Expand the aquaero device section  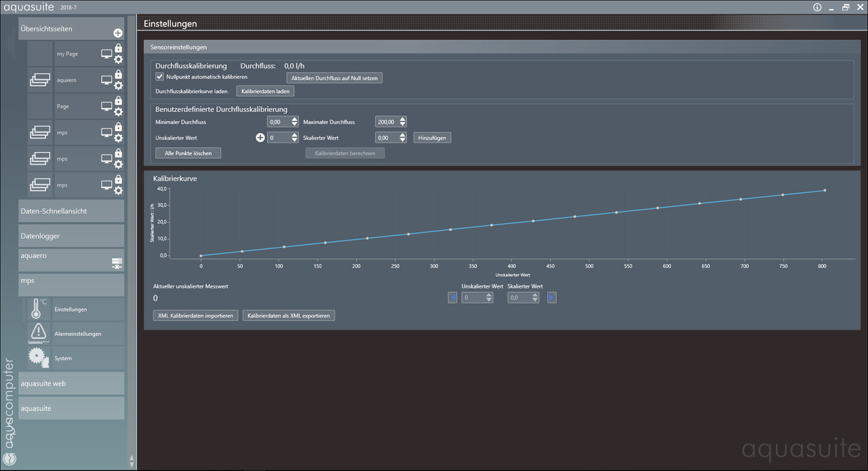click(71, 261)
